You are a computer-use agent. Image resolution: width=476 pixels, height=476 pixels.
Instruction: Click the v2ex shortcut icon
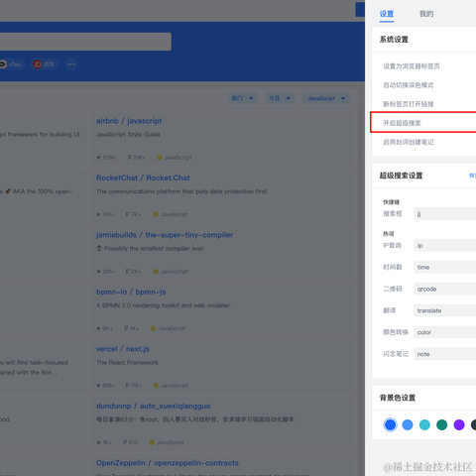12,64
